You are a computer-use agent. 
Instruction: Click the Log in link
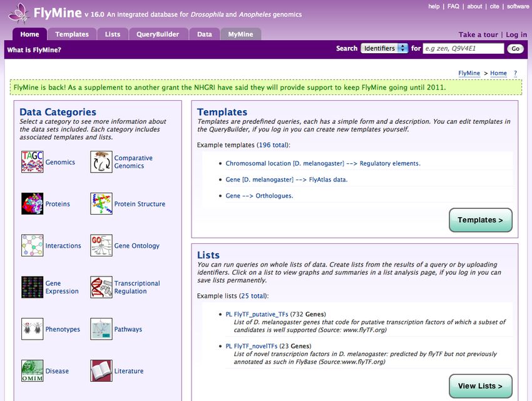click(x=516, y=34)
